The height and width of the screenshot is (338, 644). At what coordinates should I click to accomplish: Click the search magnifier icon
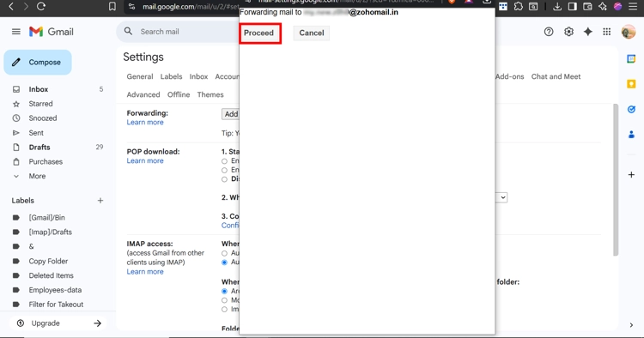[x=128, y=31]
